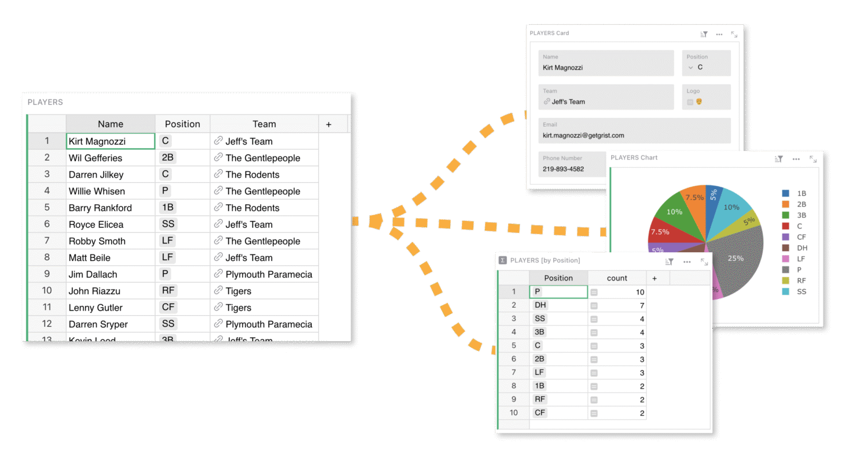Screen dimensions: 868x454
Task: Select the Plymouth Paramecia cell for Jim Dallach
Action: click(264, 274)
